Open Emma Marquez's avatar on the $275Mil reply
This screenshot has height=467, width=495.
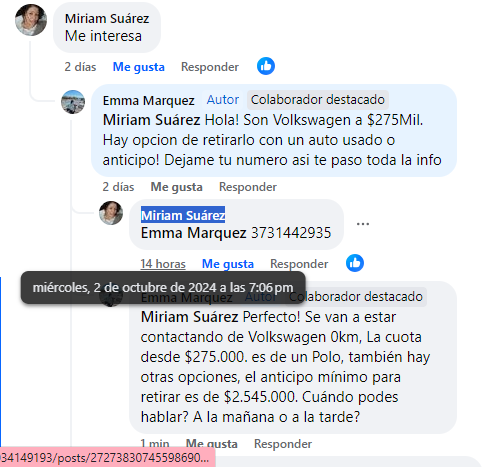73,102
